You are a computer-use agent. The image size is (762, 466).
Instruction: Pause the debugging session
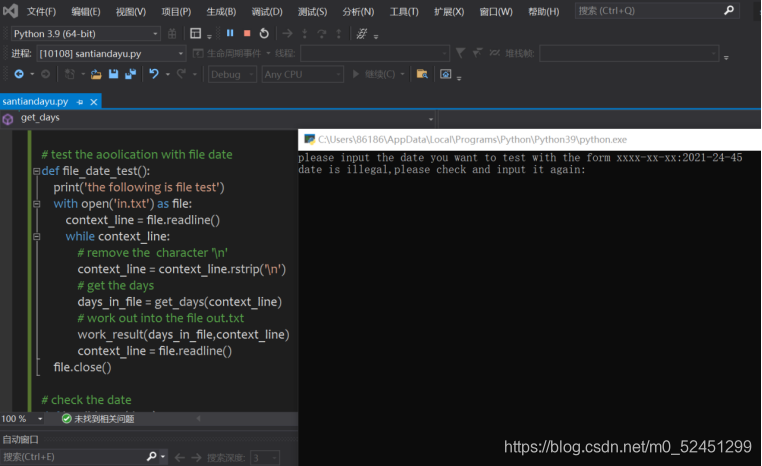click(x=230, y=33)
